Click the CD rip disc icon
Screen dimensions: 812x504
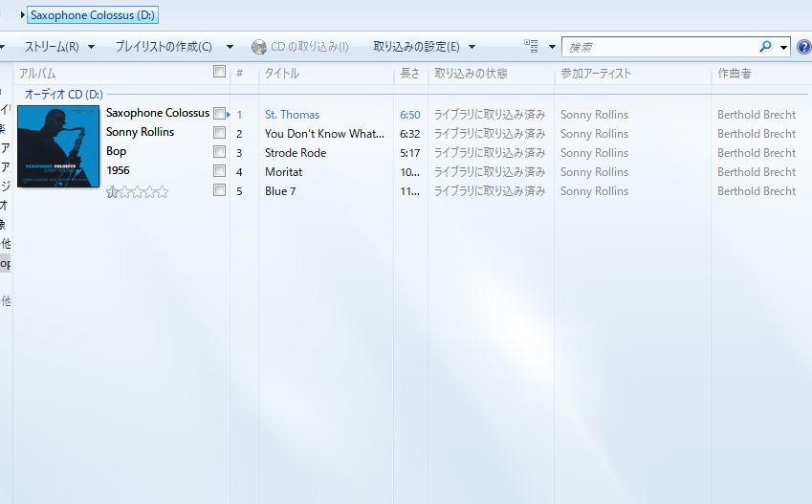(x=258, y=47)
